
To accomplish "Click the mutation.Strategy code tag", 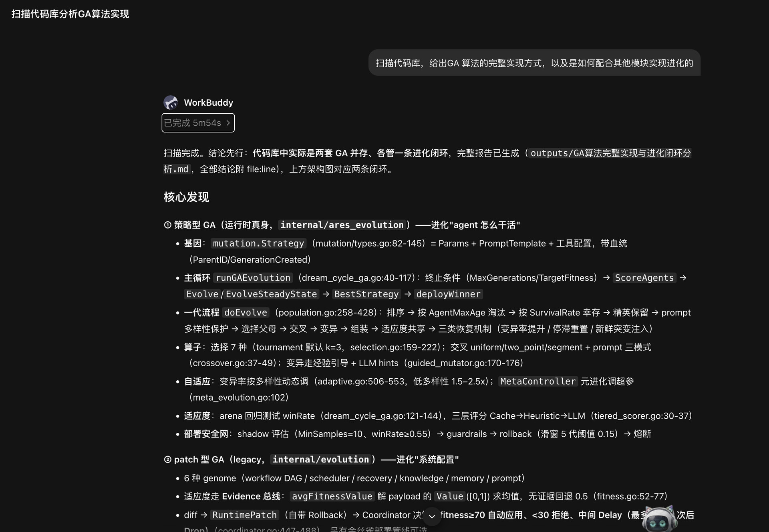I will pos(258,243).
